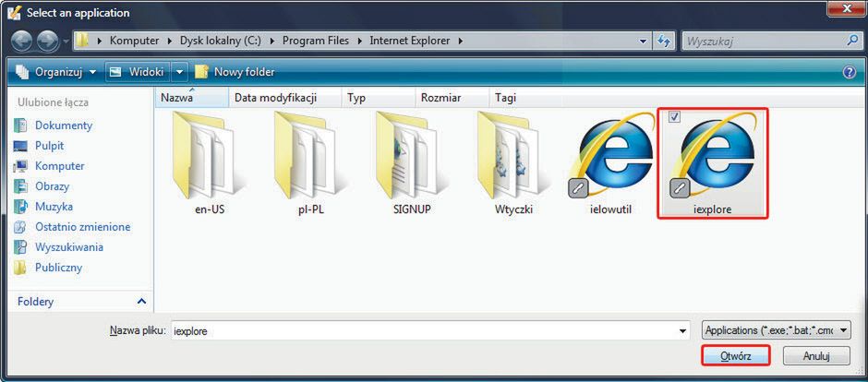Screen dimensions: 868x382
Task: Open the file type Applications dropdown
Action: [776, 330]
